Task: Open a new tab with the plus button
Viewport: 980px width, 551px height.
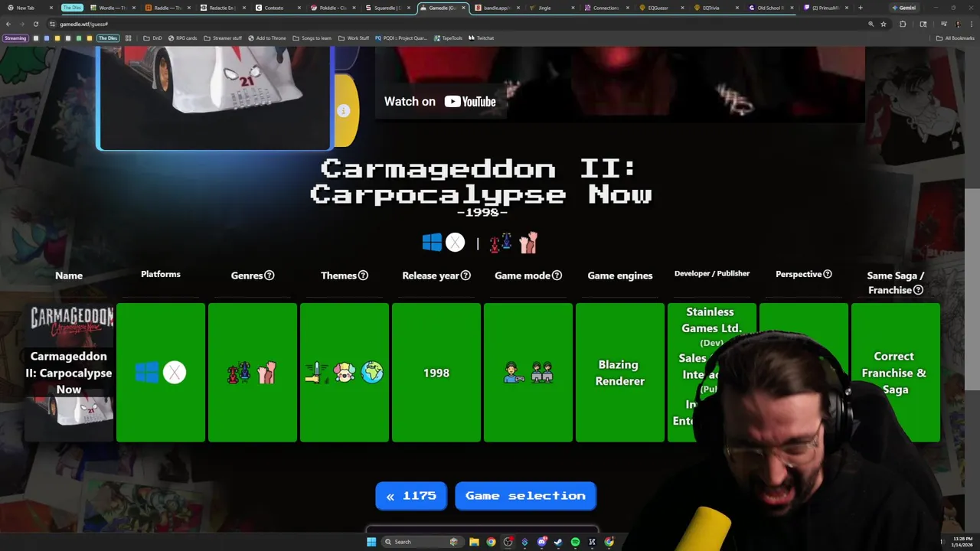Action: click(860, 8)
